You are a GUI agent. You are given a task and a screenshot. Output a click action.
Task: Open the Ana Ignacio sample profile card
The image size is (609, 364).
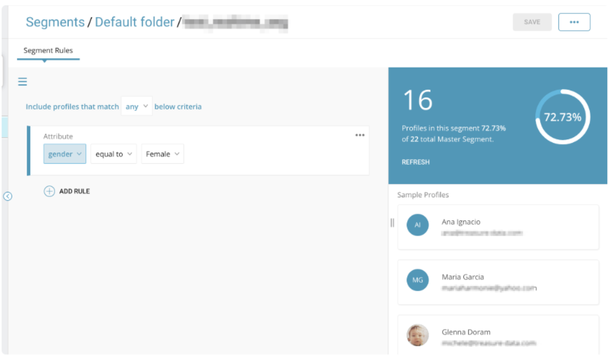[498, 227]
